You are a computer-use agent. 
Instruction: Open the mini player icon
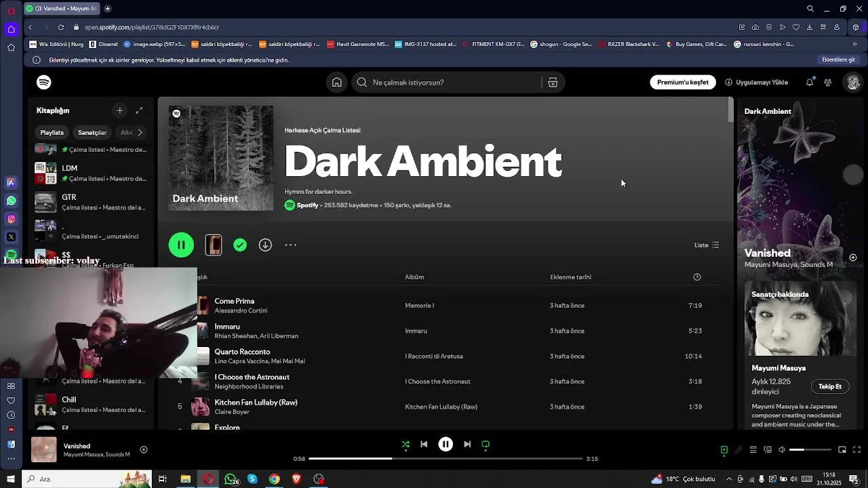[x=842, y=449]
